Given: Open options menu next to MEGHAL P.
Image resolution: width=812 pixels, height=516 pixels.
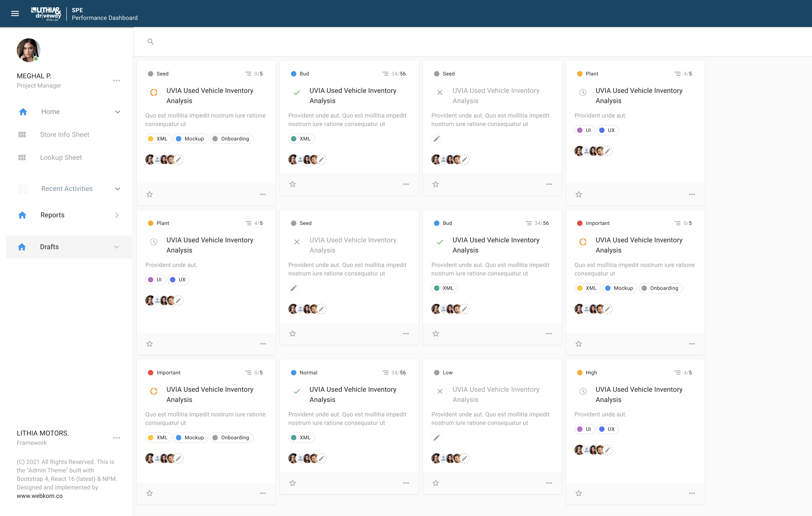Looking at the screenshot, I should coord(116,80).
